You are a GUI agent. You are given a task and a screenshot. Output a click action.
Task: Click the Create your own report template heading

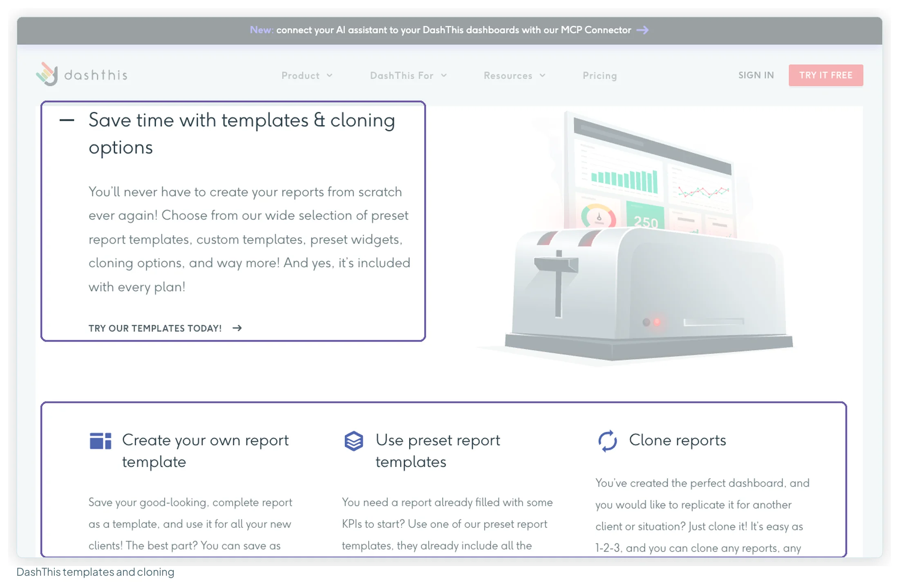pyautogui.click(x=205, y=451)
